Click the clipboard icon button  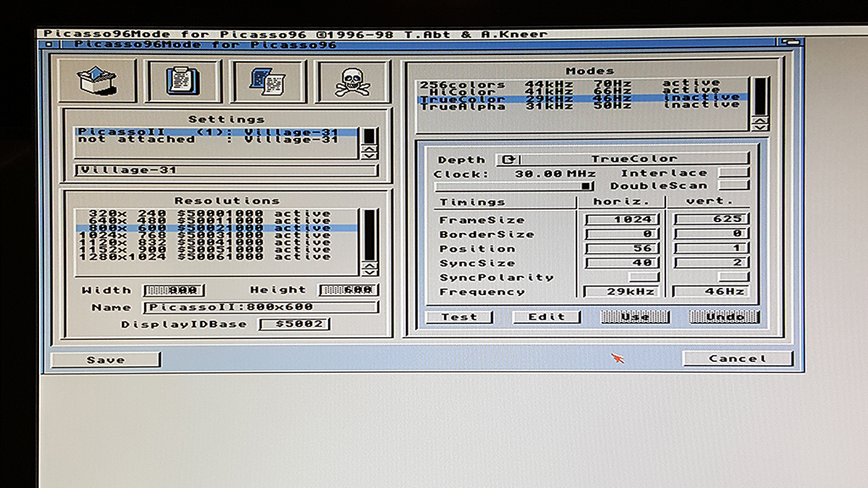pyautogui.click(x=183, y=80)
